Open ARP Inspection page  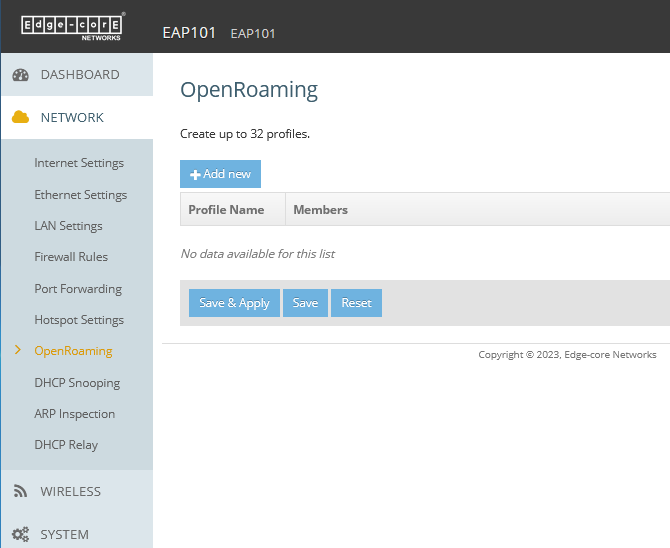(75, 414)
